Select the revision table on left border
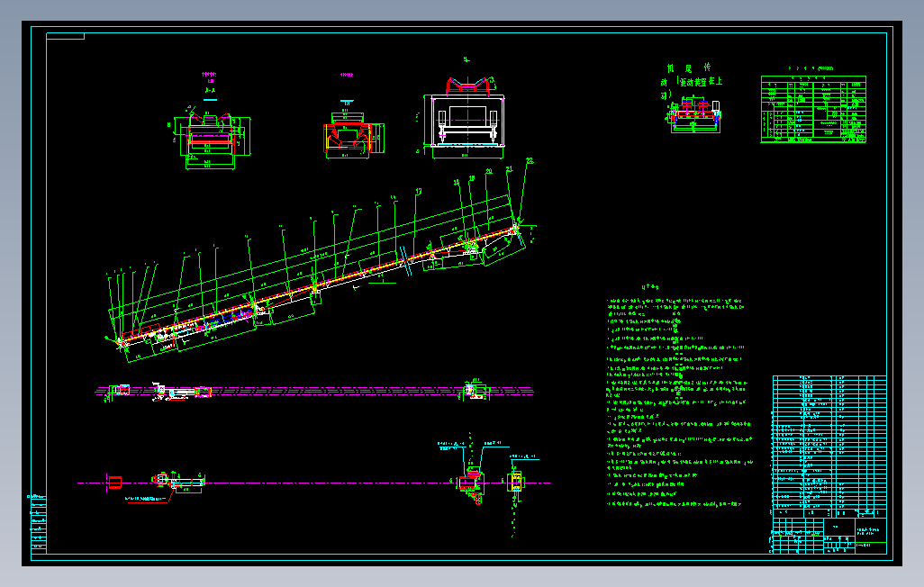The image size is (924, 587). (37, 523)
